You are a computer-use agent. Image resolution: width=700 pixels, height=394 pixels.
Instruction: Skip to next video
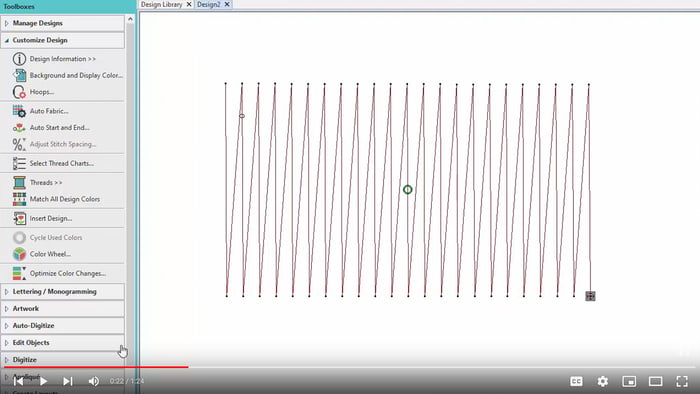coord(67,381)
